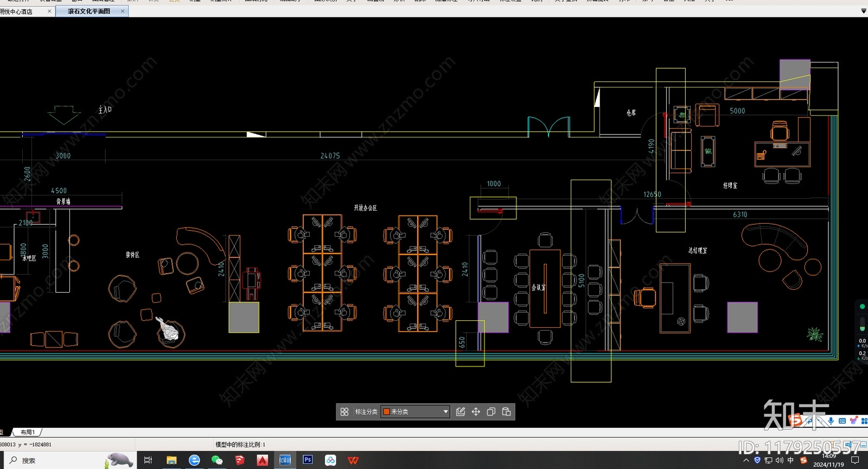Switch to the 布局1 layout tab
The width and height of the screenshot is (868, 469).
[x=28, y=433]
